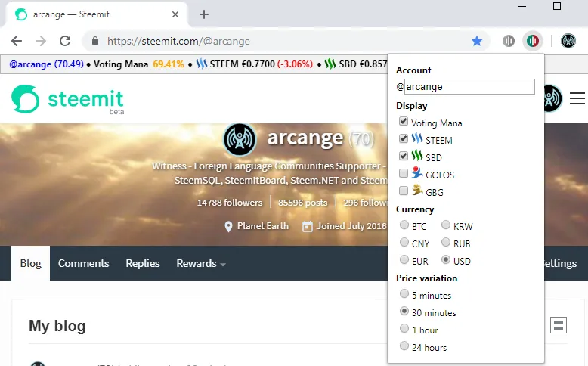The image size is (588, 366).
Task: Click the user avatar in Steemit header
Action: point(552,98)
